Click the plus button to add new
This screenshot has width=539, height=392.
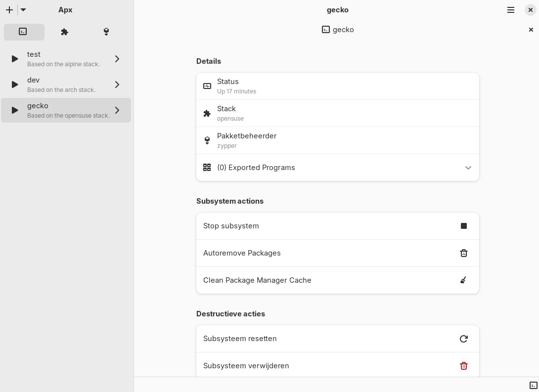pyautogui.click(x=9, y=10)
